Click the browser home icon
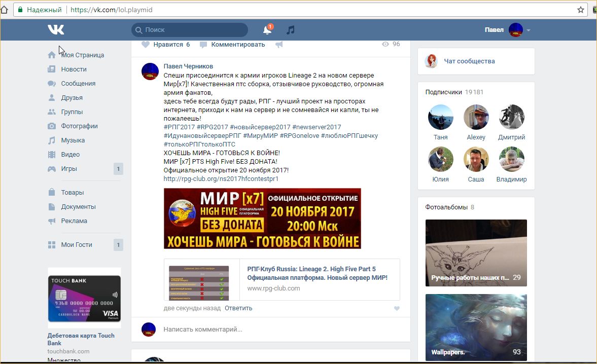 pyautogui.click(x=5, y=10)
